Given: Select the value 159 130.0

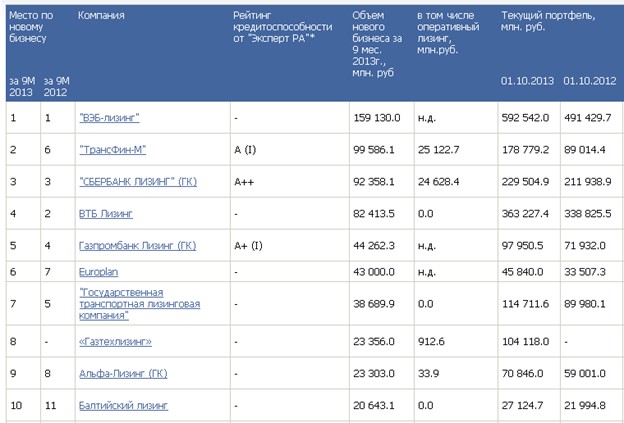Looking at the screenshot, I should click(376, 118).
